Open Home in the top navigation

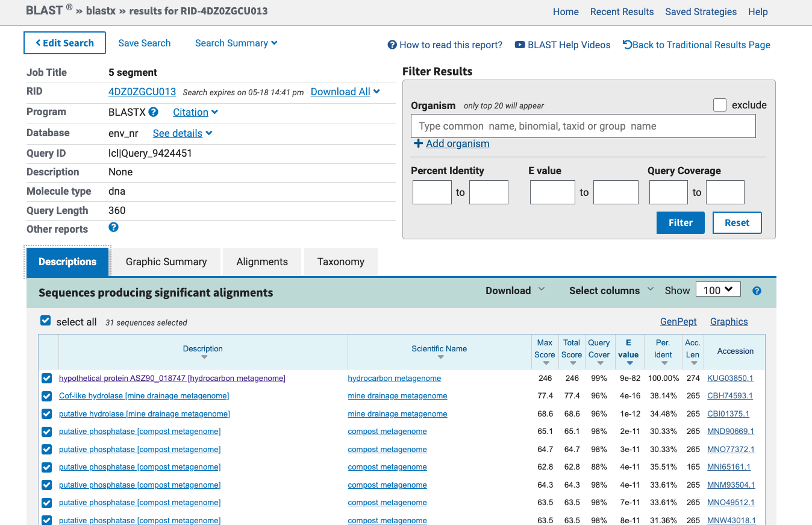[566, 11]
